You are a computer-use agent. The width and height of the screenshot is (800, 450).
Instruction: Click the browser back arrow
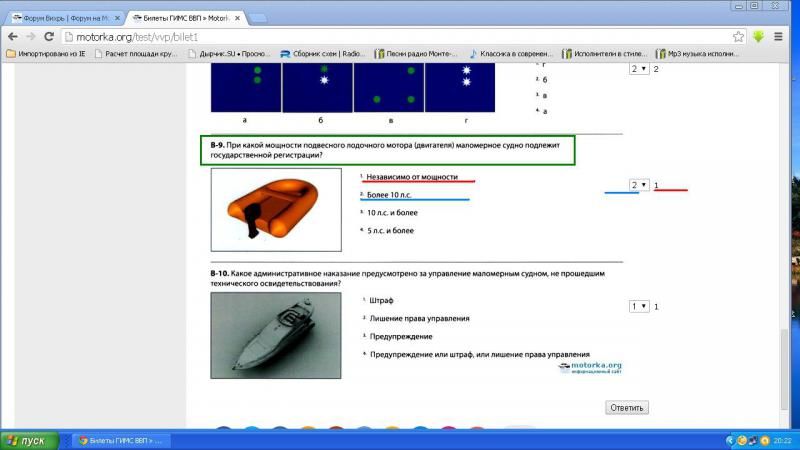click(12, 36)
